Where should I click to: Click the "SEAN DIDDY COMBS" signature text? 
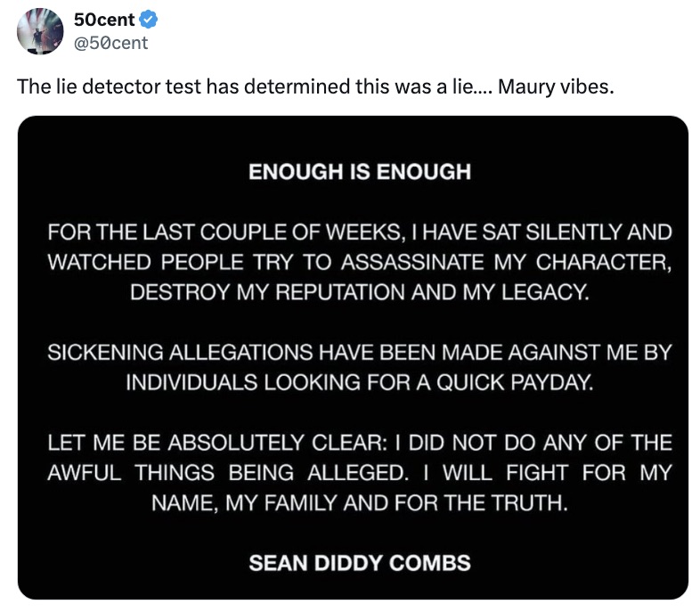click(x=360, y=563)
